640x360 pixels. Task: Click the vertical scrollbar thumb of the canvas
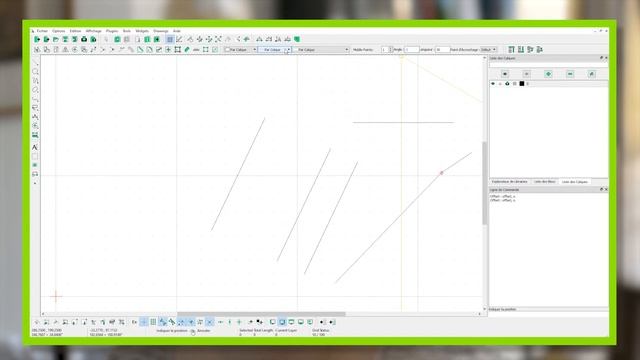[x=484, y=183]
